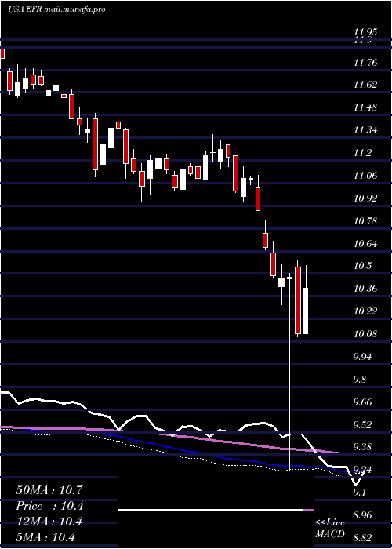This screenshot has width=392, height=549.
Task: Click the 11.2 price axis label
Action: tap(363, 153)
